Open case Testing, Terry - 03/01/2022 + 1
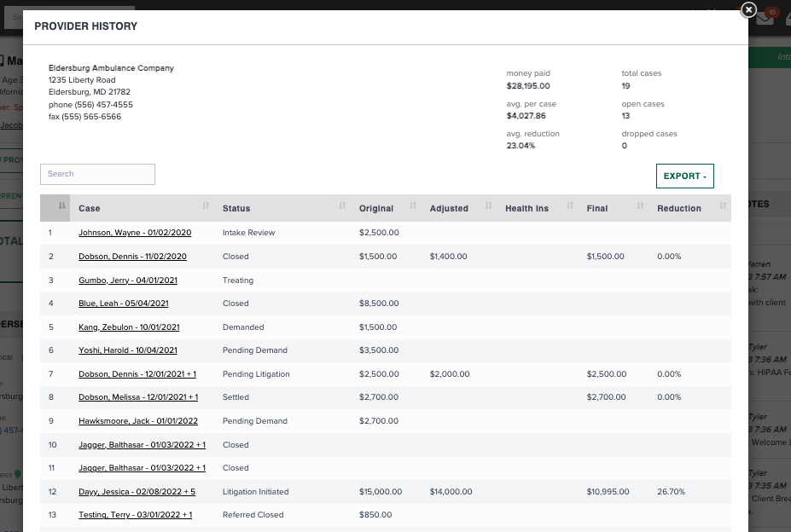 135,514
